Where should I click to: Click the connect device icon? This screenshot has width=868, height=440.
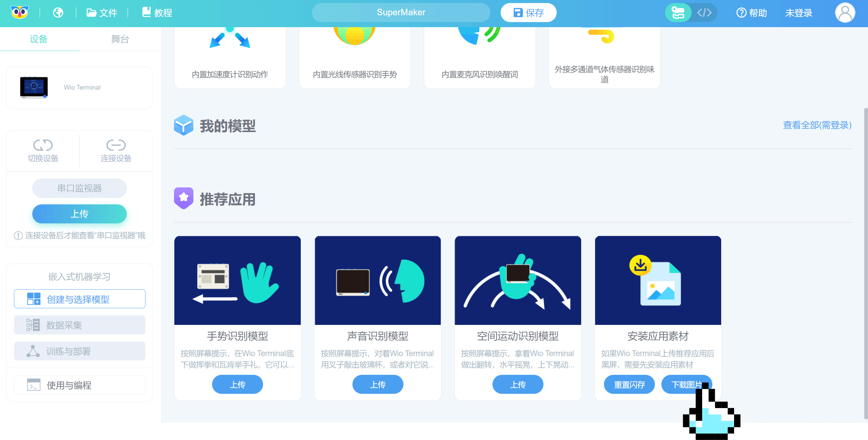point(116,145)
